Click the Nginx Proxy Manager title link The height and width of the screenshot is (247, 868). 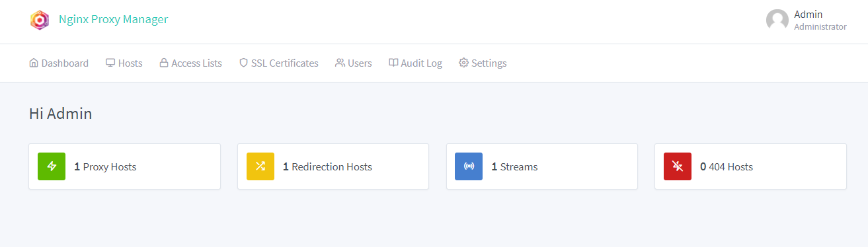(114, 19)
